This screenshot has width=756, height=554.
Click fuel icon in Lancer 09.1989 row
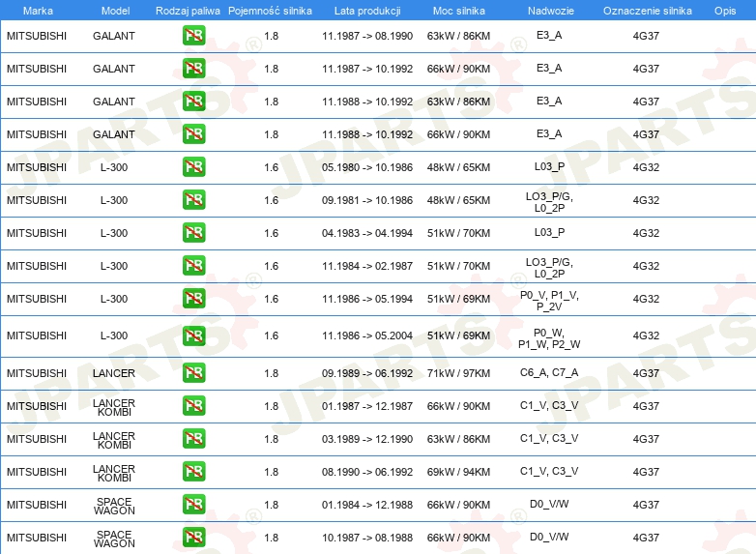pos(193,372)
